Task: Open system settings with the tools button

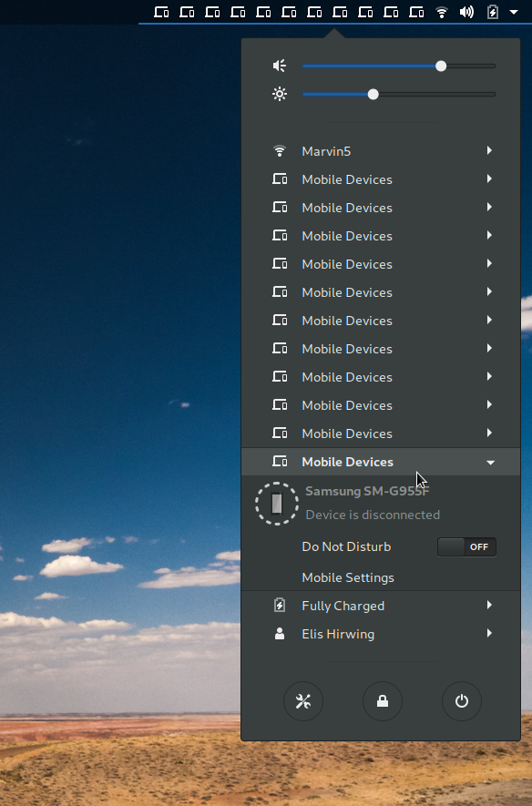Action: pyautogui.click(x=303, y=701)
